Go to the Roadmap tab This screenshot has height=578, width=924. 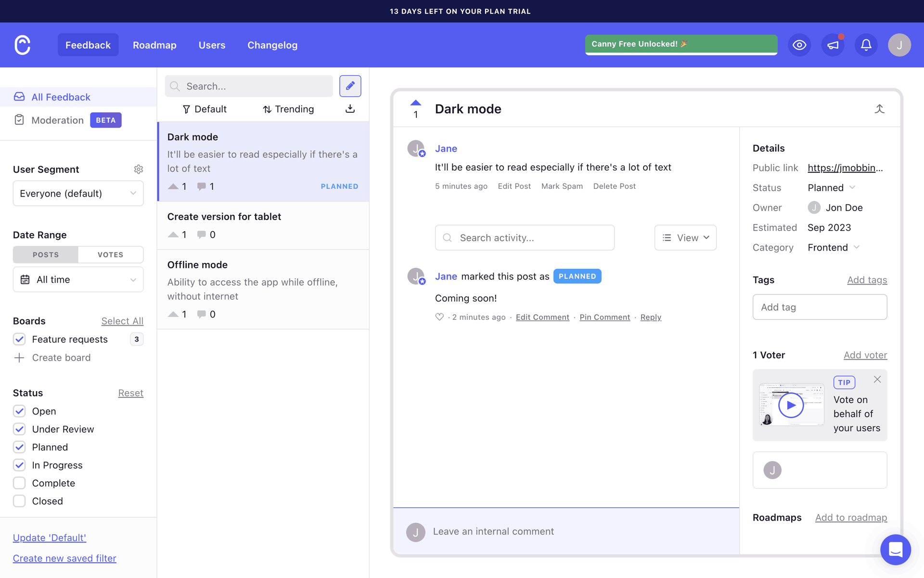coord(154,45)
